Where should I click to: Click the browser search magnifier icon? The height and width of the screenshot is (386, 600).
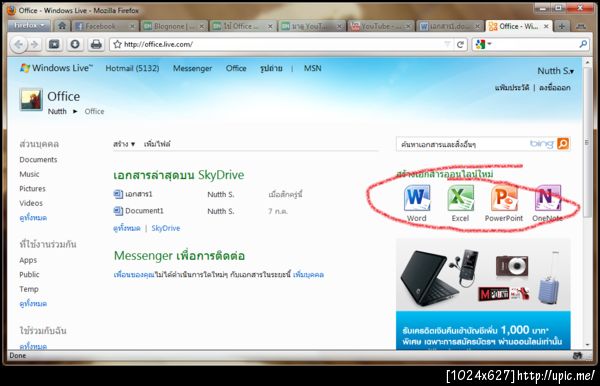coord(583,44)
